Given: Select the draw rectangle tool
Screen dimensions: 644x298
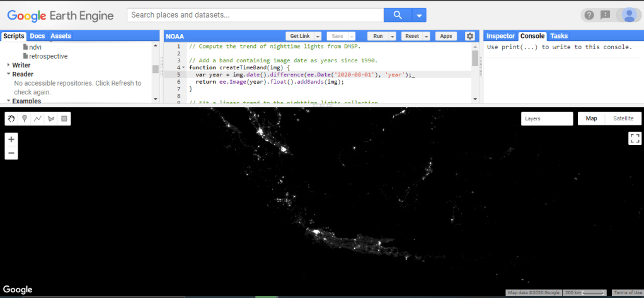Looking at the screenshot, I should point(64,118).
